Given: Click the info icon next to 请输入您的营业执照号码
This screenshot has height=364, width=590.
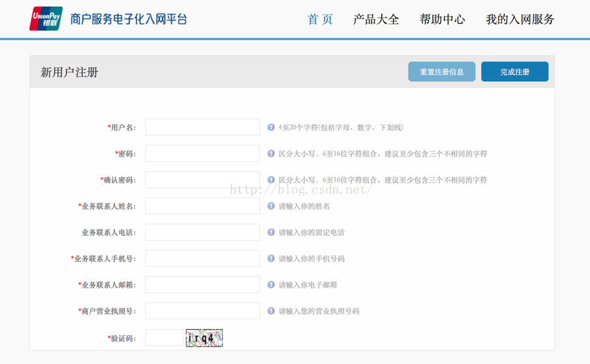Looking at the screenshot, I should tap(271, 311).
